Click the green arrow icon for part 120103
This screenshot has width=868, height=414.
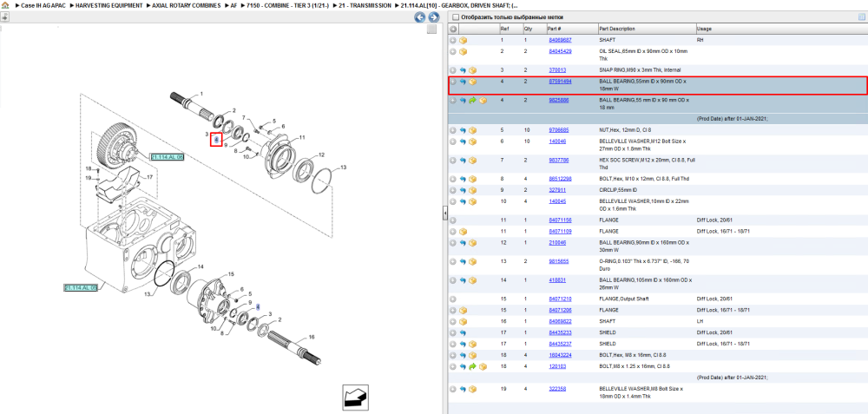[x=473, y=366]
